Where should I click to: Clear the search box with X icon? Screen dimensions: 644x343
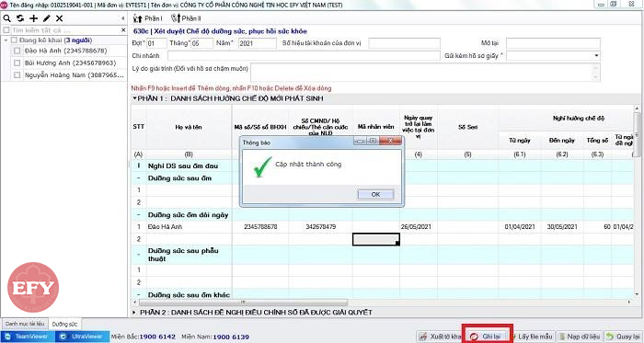point(123,30)
